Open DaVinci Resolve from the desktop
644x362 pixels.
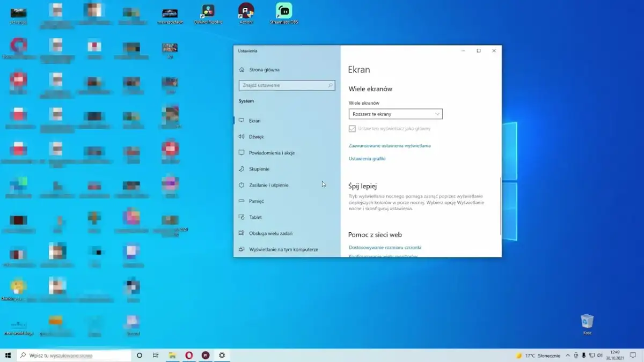tap(208, 12)
